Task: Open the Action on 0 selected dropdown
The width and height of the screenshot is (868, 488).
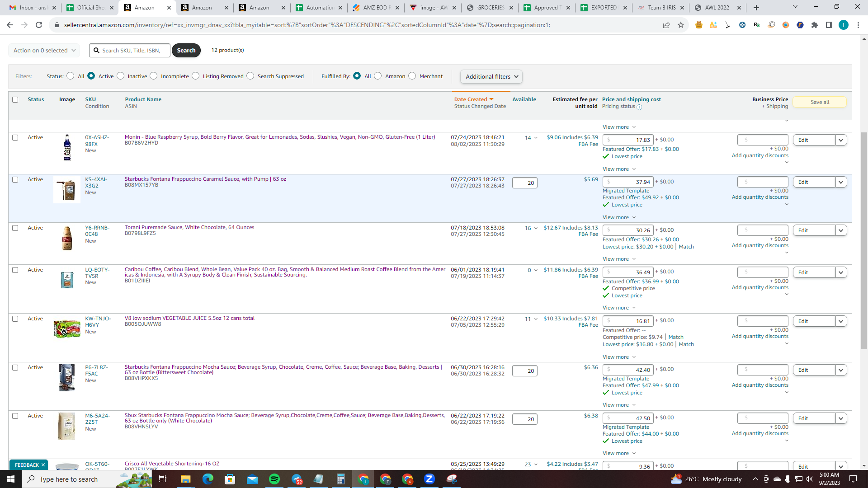Action: (x=44, y=51)
